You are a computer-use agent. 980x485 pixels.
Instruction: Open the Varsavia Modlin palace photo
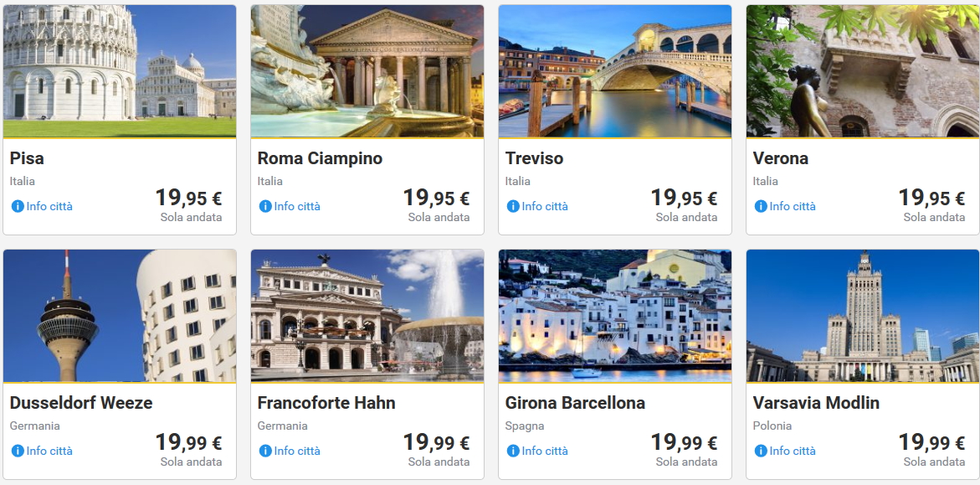863,316
